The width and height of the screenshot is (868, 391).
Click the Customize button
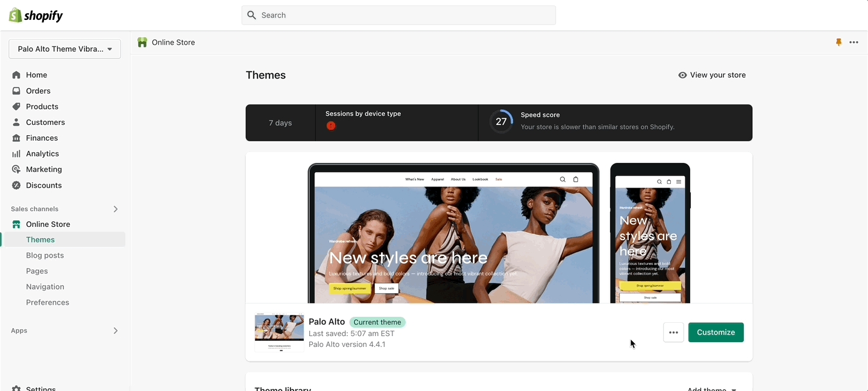tap(715, 332)
